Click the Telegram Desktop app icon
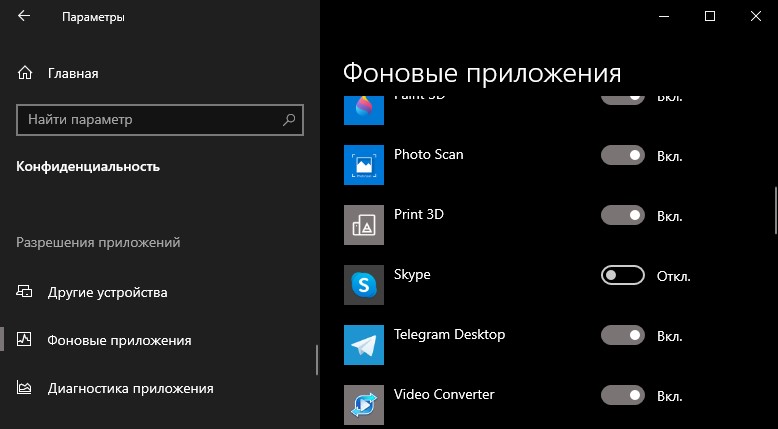Image resolution: width=778 pixels, height=429 pixels. [364, 345]
